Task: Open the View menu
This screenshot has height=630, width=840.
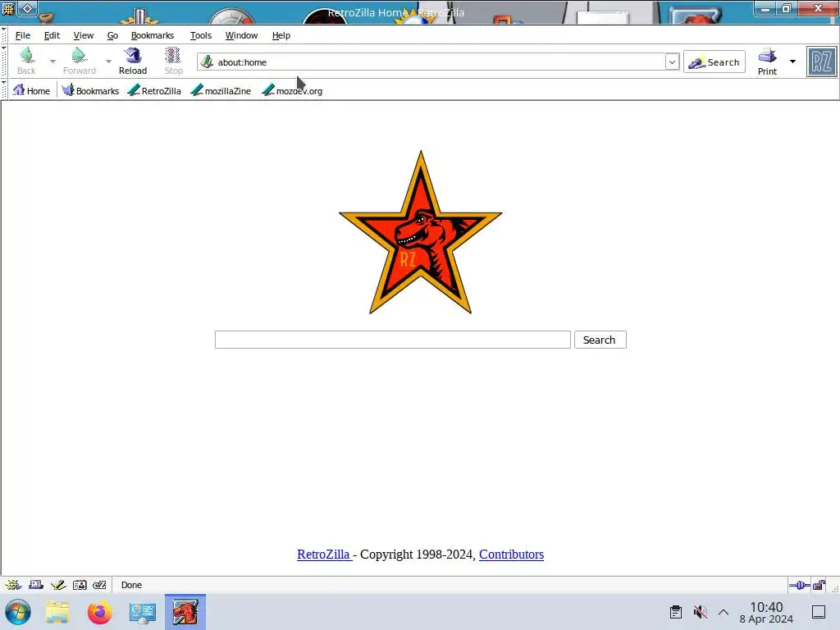Action: pyautogui.click(x=84, y=35)
